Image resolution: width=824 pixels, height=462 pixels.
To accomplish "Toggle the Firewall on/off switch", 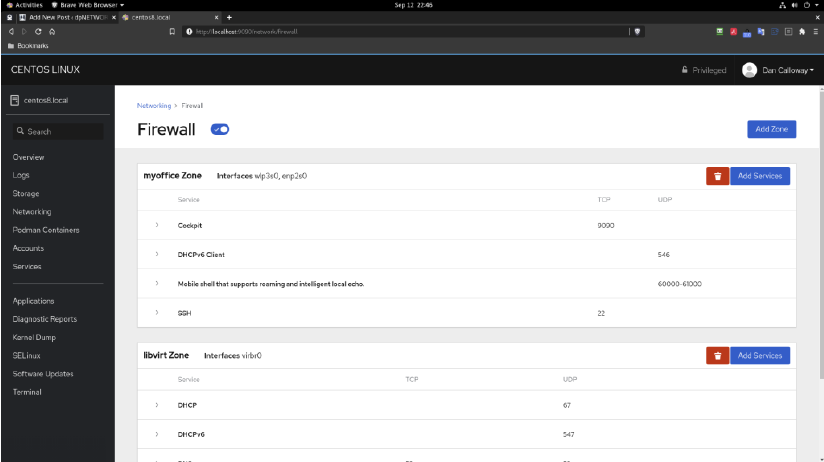I will coord(220,129).
